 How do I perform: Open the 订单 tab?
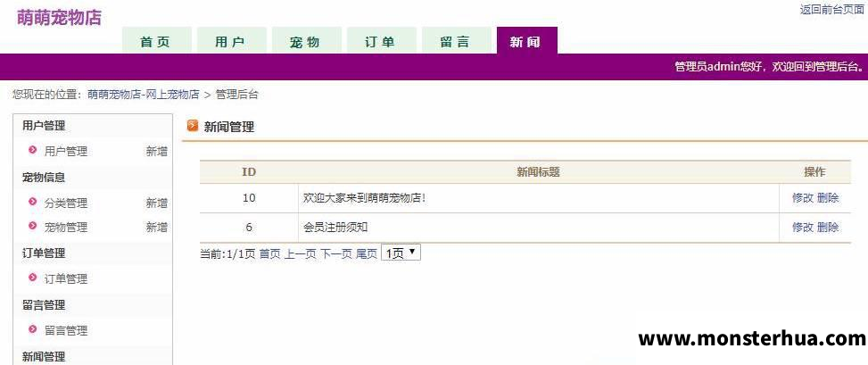pos(381,41)
